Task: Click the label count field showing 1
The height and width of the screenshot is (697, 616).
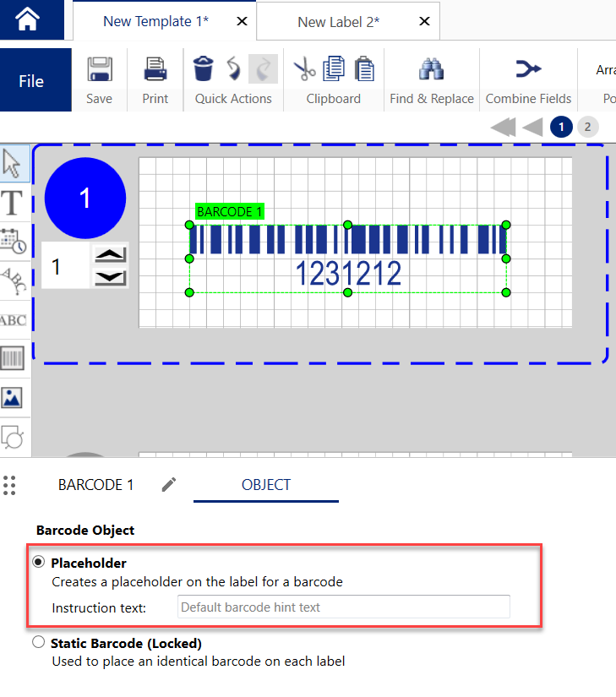Action: pos(66,266)
